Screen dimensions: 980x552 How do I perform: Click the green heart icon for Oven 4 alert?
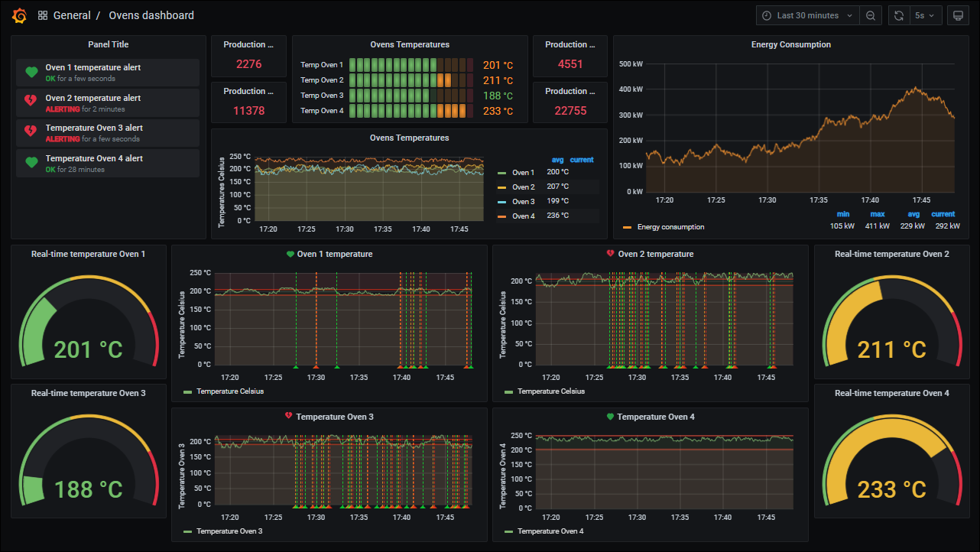(31, 163)
